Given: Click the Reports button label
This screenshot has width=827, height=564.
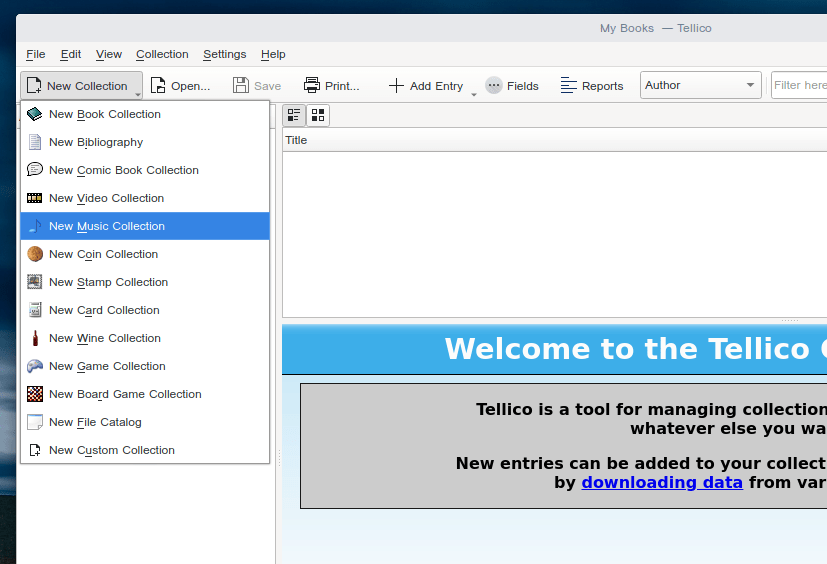Looking at the screenshot, I should (x=602, y=86).
